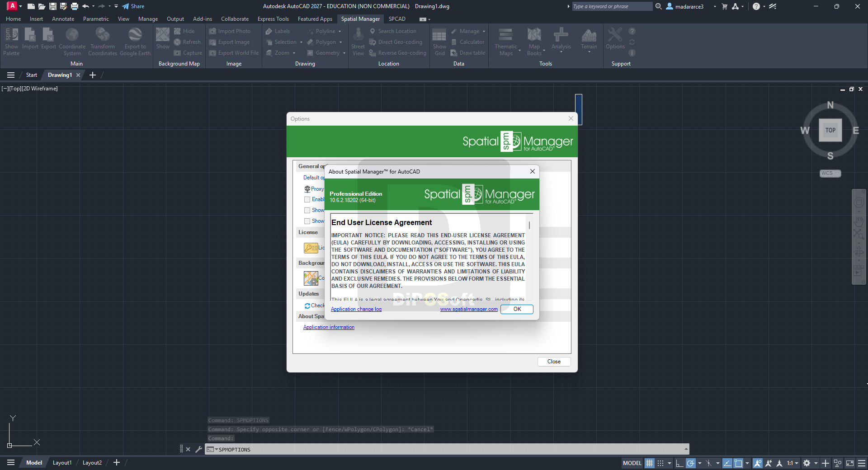Click the License key icon in Options dialog
868x470 pixels.
point(311,248)
